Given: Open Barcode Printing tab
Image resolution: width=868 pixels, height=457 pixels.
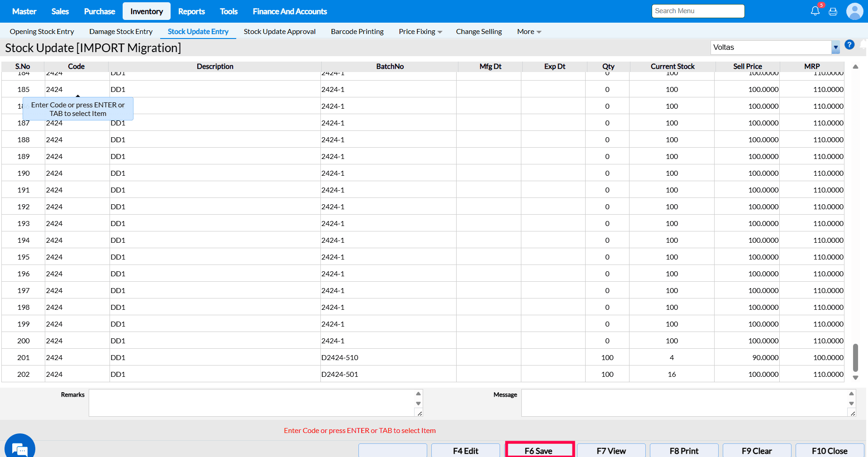Looking at the screenshot, I should (357, 32).
